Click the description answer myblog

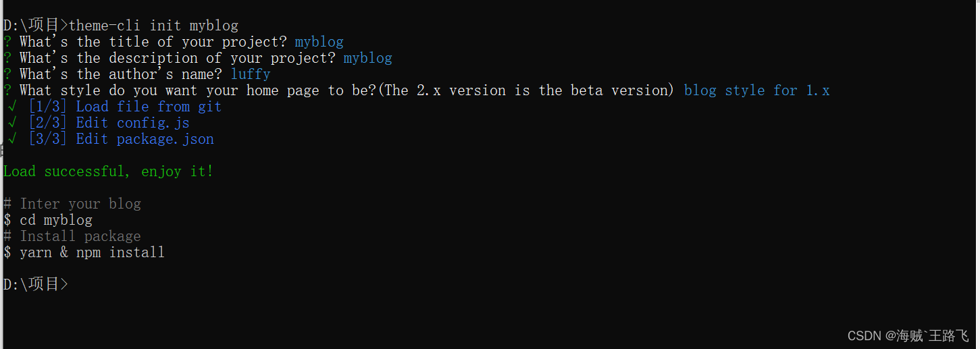[x=367, y=58]
